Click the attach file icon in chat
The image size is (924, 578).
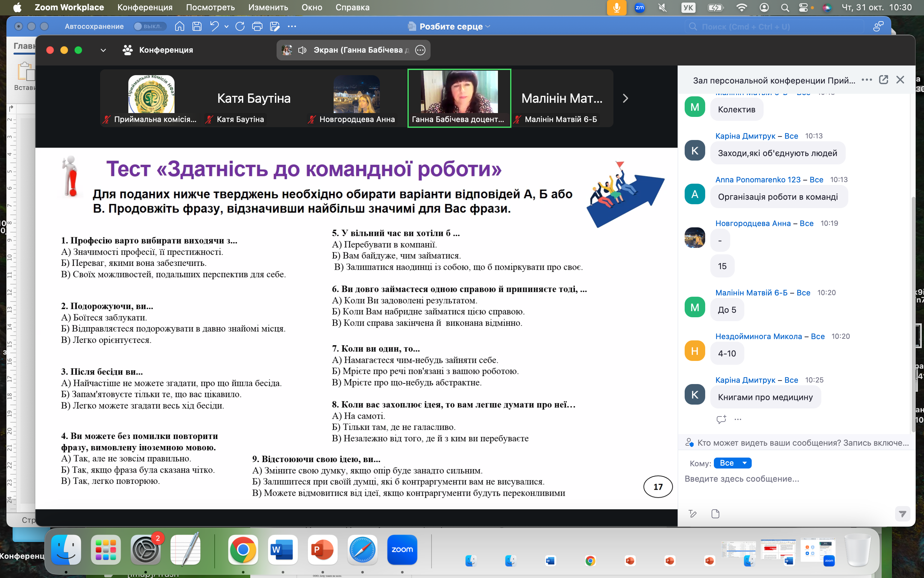click(715, 513)
